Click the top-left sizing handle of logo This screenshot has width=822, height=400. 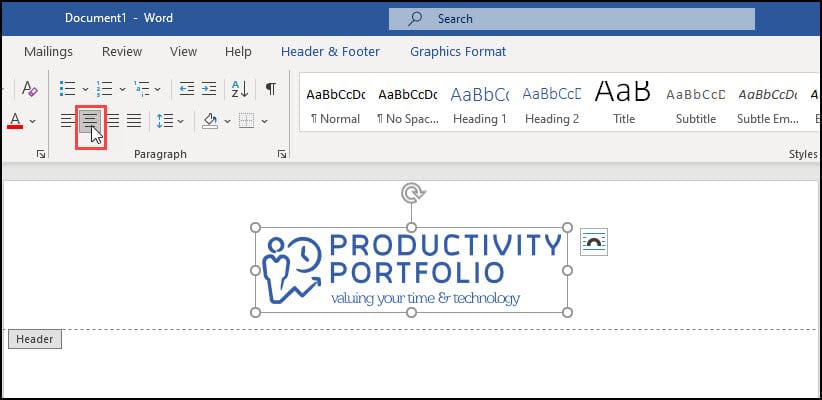point(255,227)
